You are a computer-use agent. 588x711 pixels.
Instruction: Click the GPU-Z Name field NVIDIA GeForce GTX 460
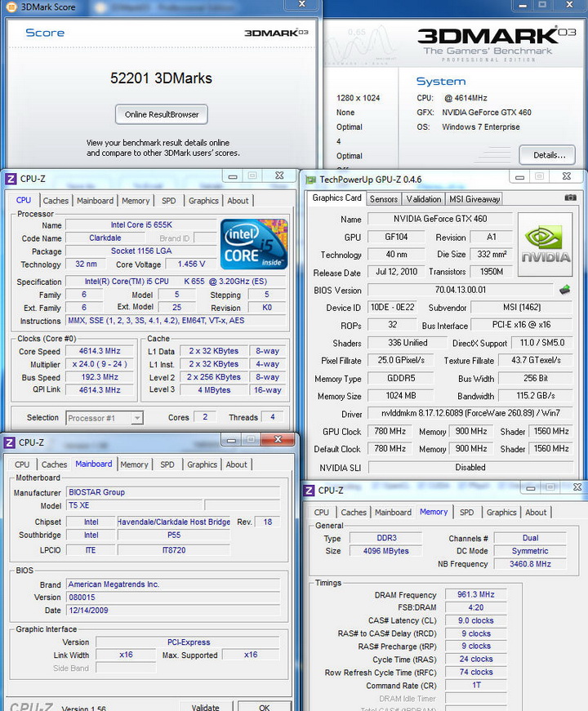pos(440,219)
